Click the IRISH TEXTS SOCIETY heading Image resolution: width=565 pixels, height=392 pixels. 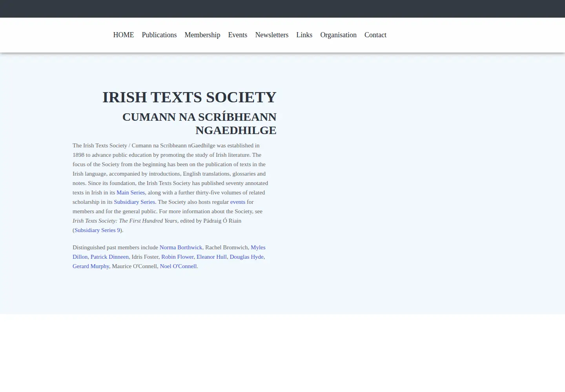(x=190, y=97)
